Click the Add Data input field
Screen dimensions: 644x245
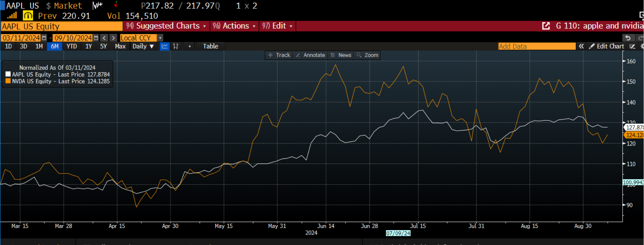[x=537, y=46]
